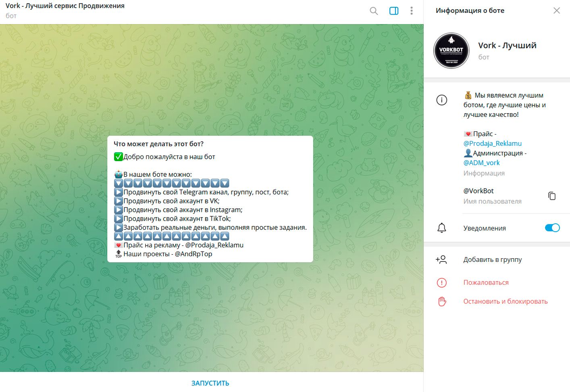The height and width of the screenshot is (392, 570).
Task: Click line Продвинуть свой аккаунт в Instagram
Action: [183, 210]
